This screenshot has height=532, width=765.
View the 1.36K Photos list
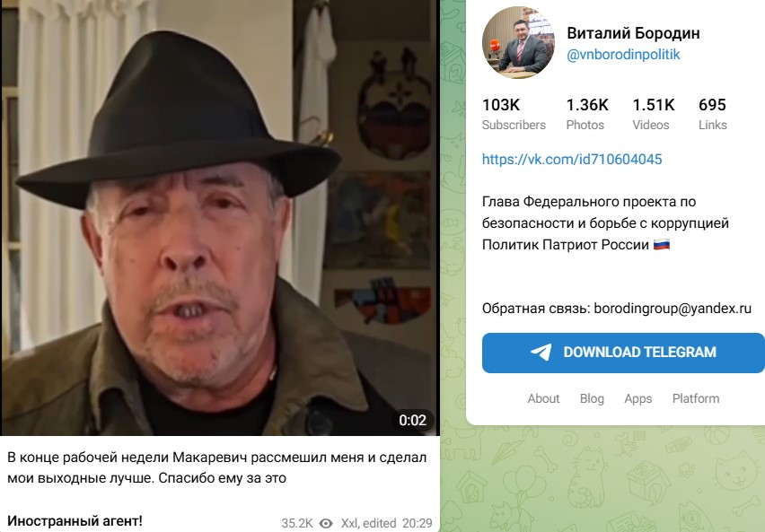coord(587,114)
